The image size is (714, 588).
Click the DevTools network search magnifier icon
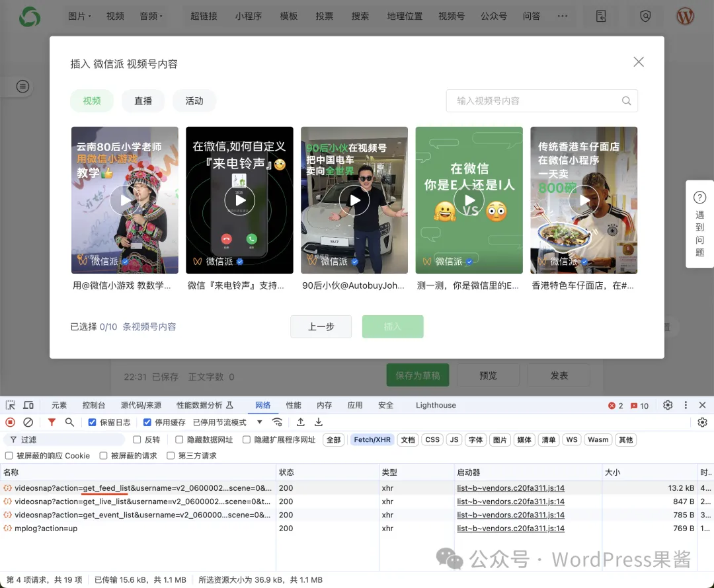coord(69,422)
